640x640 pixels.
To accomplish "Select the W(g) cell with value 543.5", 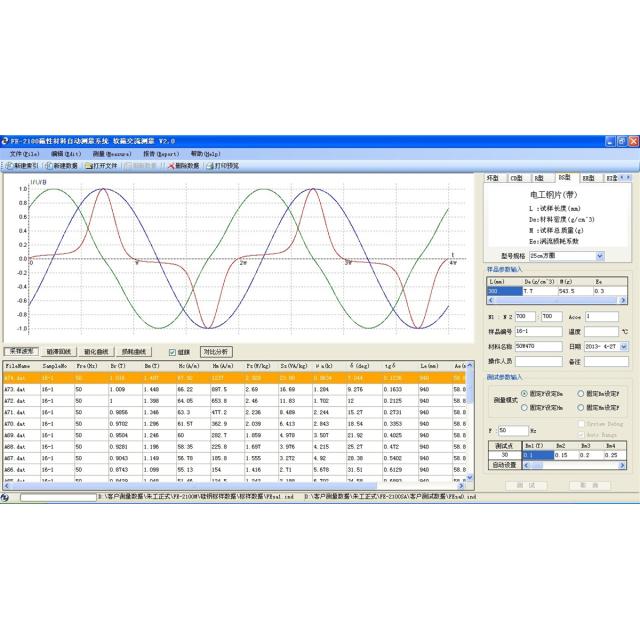I will click(576, 291).
